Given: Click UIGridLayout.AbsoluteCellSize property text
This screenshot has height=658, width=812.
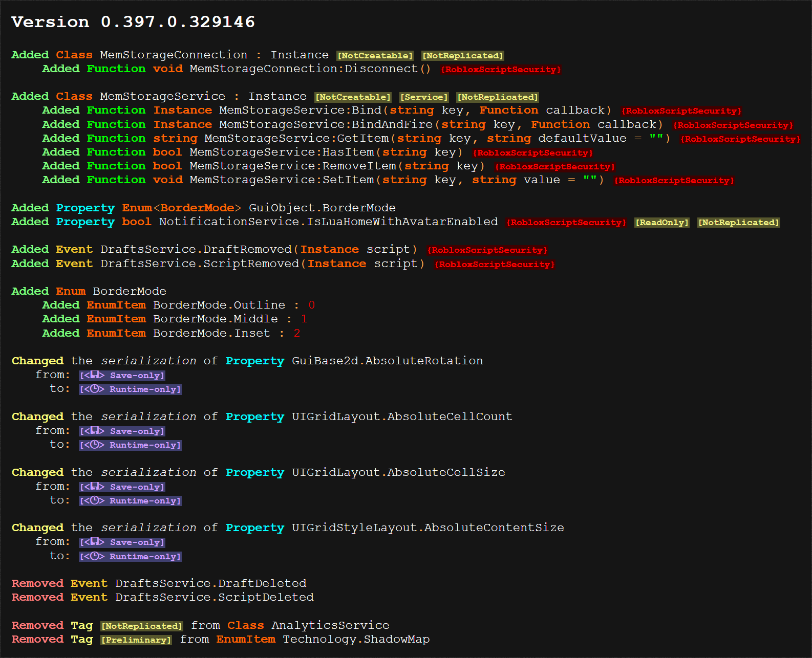Looking at the screenshot, I should point(398,472).
